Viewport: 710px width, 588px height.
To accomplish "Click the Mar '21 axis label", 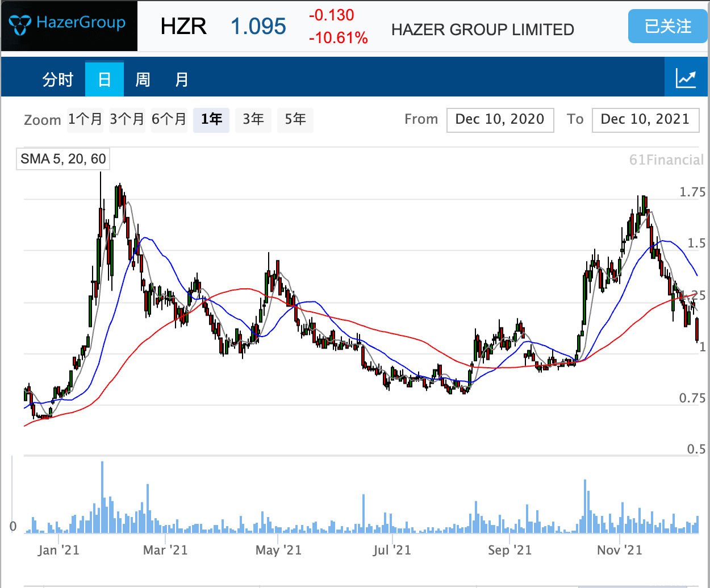I will [165, 550].
